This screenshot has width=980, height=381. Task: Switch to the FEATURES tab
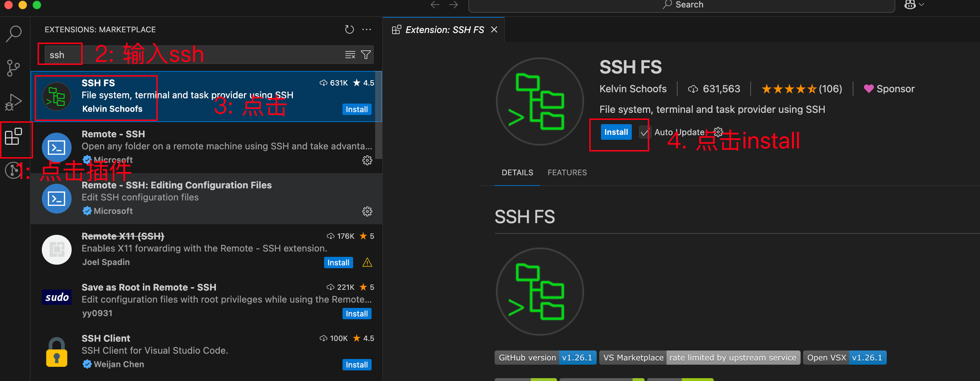coord(567,172)
